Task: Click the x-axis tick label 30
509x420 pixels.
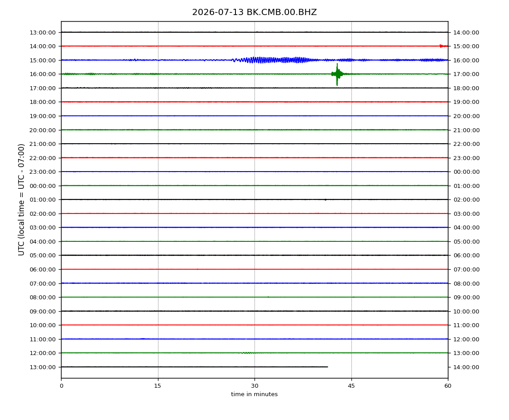Action: pos(254,386)
